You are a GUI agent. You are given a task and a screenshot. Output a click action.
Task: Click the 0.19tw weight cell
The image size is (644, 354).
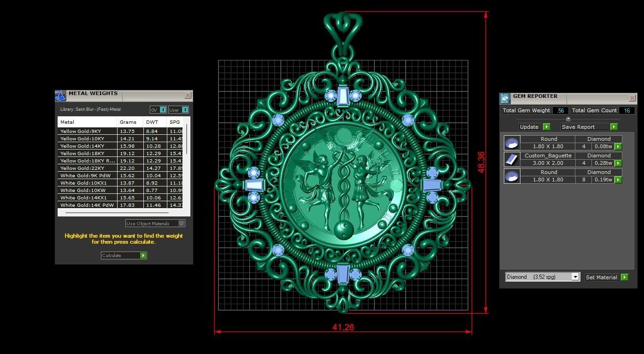603,180
